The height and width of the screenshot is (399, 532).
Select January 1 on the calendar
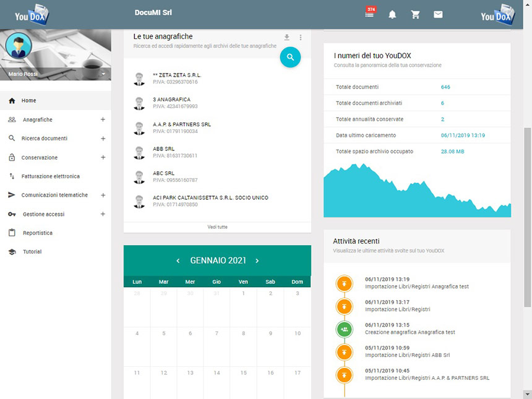pos(243,307)
